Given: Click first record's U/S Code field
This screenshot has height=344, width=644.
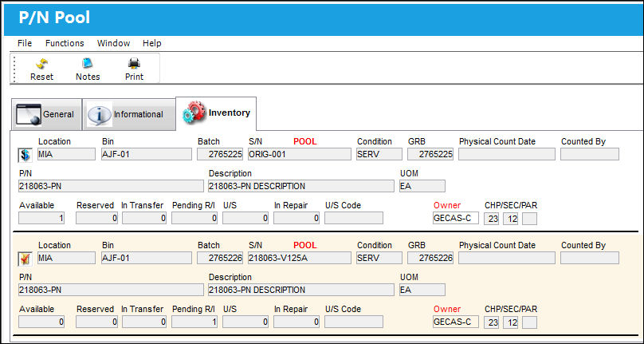Looking at the screenshot, I should (x=354, y=218).
